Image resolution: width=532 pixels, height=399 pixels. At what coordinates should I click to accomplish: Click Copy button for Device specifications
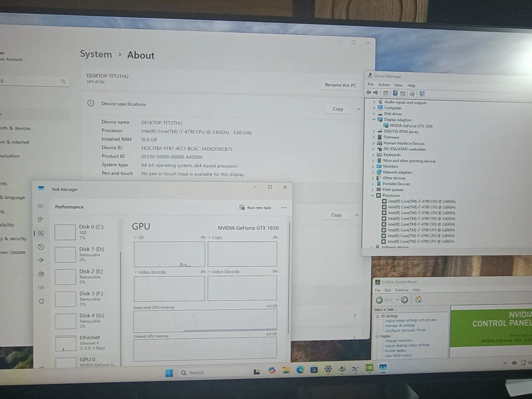(337, 109)
